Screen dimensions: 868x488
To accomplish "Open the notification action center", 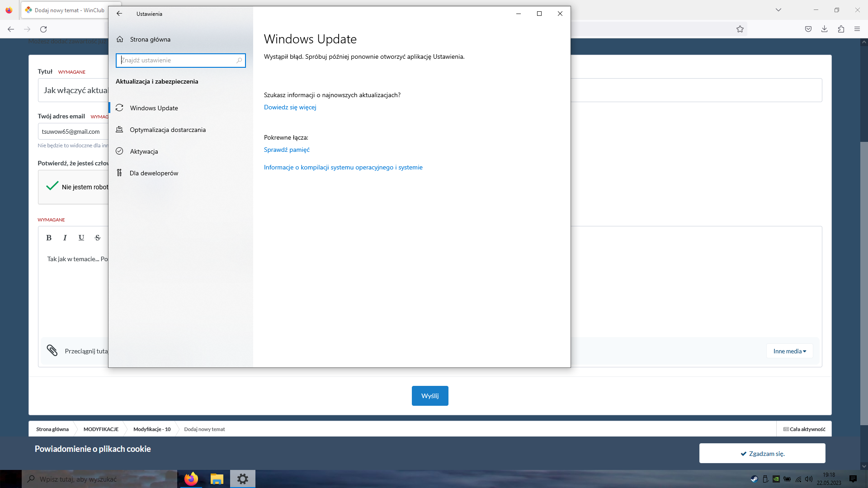I will coord(853,479).
